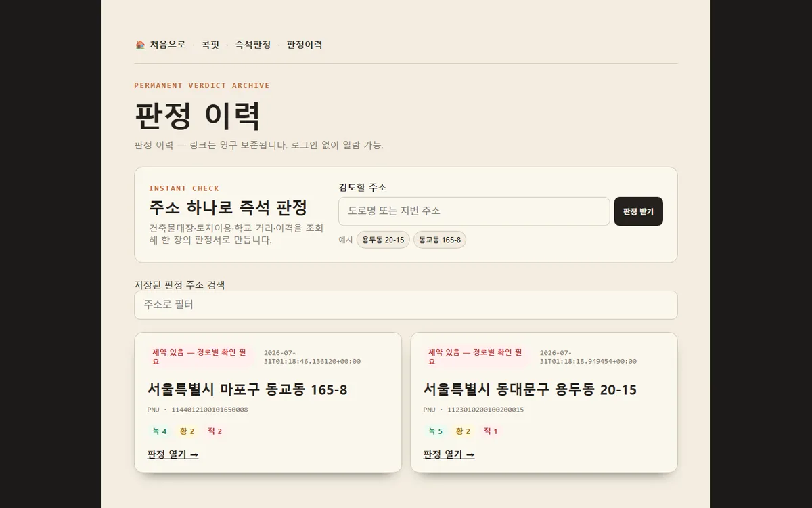The height and width of the screenshot is (508, 812).
Task: Focus the 도로명 또는 지번 주소 input
Action: (x=474, y=211)
